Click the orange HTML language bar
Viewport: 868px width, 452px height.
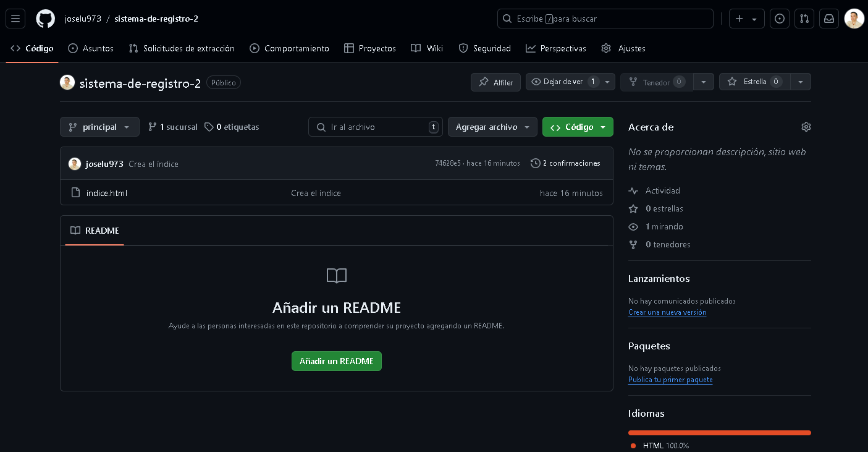click(x=720, y=433)
